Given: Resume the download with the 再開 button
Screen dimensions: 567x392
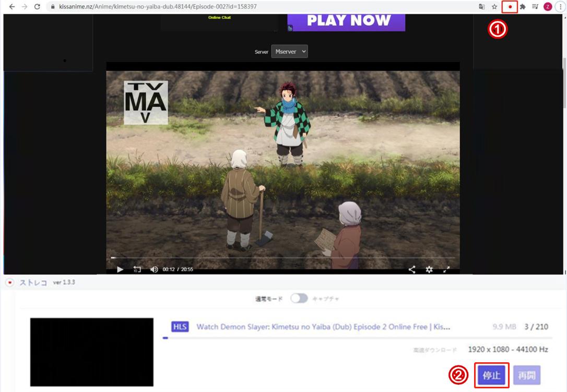Looking at the screenshot, I should click(527, 375).
